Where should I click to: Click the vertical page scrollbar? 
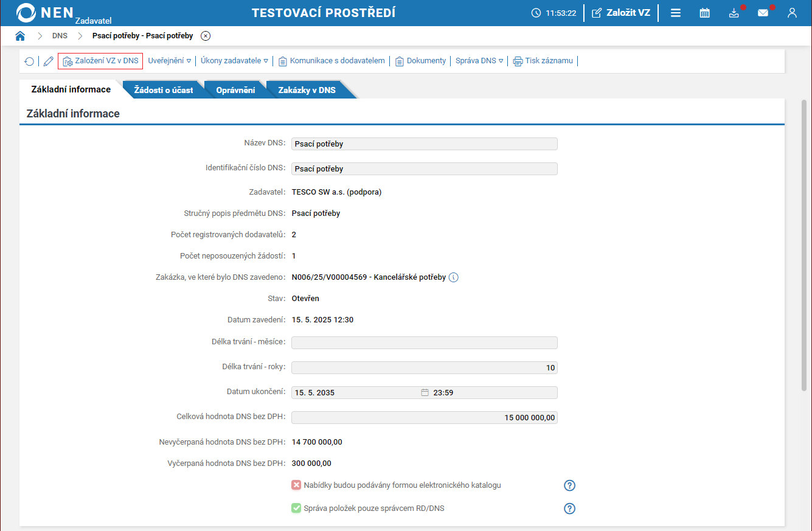(803, 243)
